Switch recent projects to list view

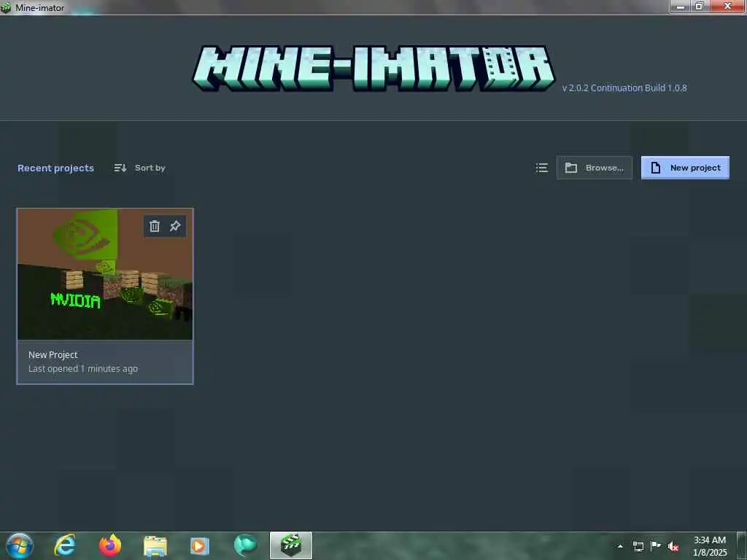coord(541,168)
